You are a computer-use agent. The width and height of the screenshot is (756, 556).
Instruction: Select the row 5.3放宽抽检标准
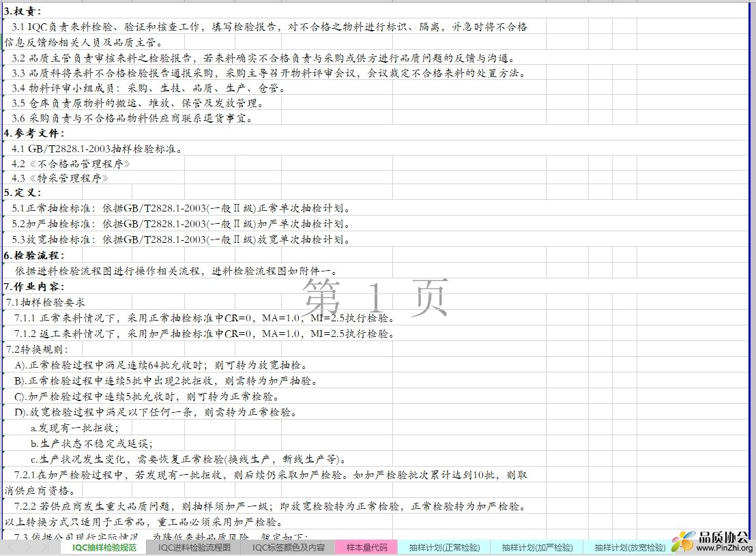181,239
